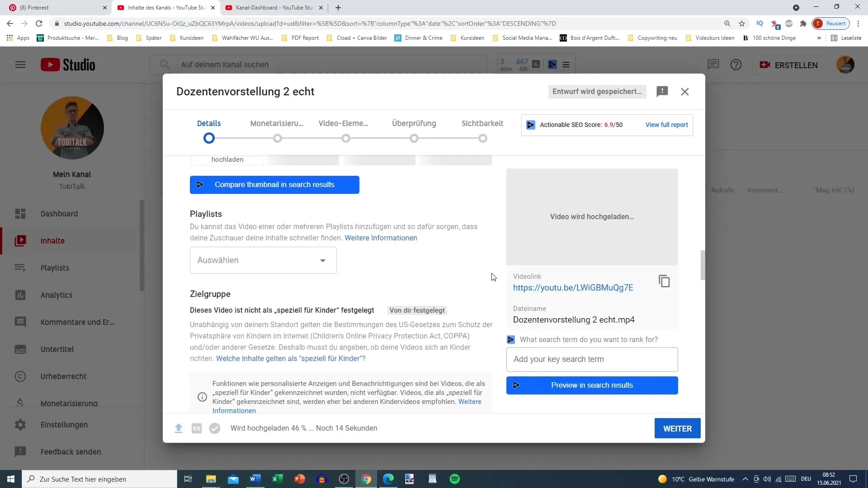868x488 pixels.
Task: Click the VidIQ search rank icon
Action: pos(511,339)
